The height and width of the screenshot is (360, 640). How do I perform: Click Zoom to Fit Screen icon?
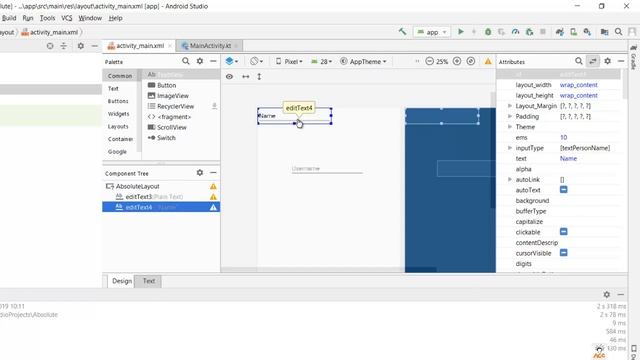pos(471,61)
